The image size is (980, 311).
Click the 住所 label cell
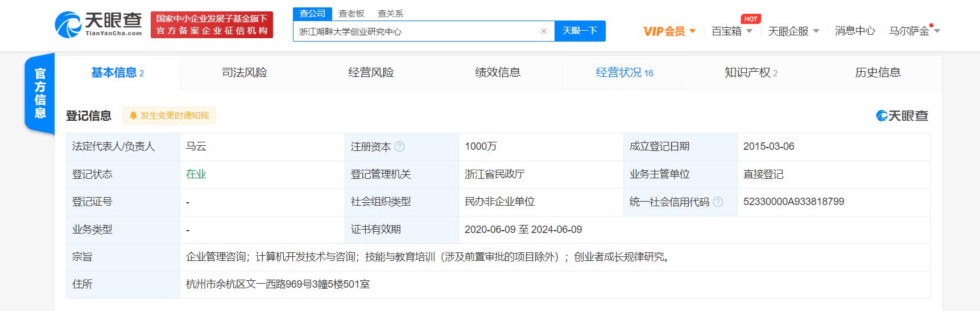(123, 284)
